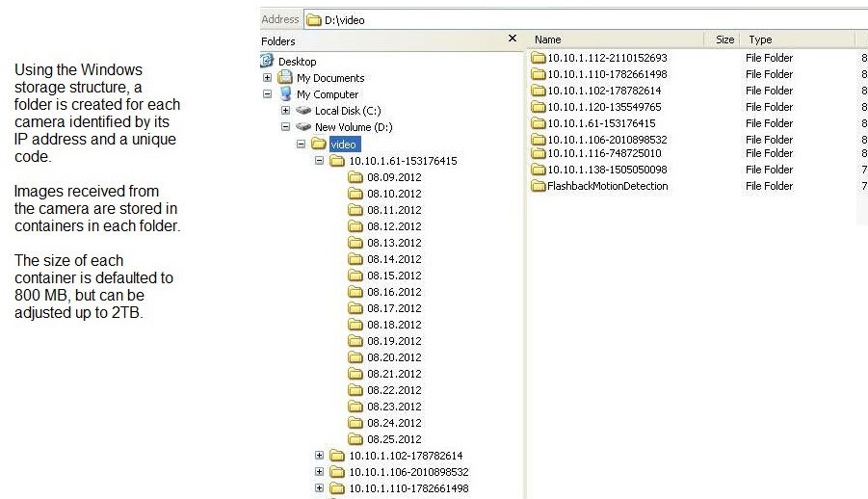Expand the 10.10.1.102-178782614 tree node

(320, 456)
